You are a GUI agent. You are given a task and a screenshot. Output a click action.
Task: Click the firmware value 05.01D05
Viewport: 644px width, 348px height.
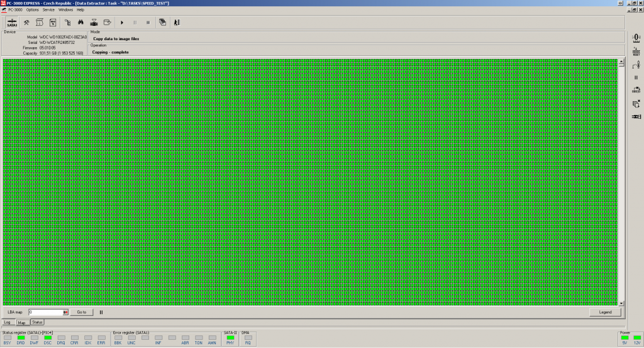47,48
